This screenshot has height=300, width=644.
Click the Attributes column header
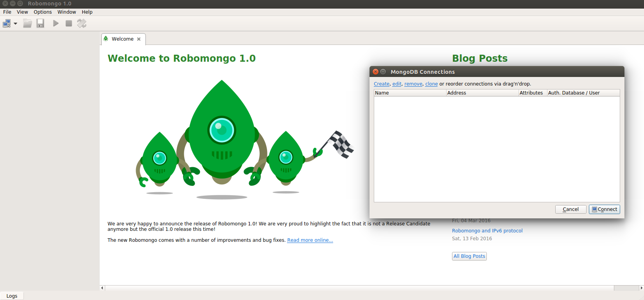pos(533,93)
